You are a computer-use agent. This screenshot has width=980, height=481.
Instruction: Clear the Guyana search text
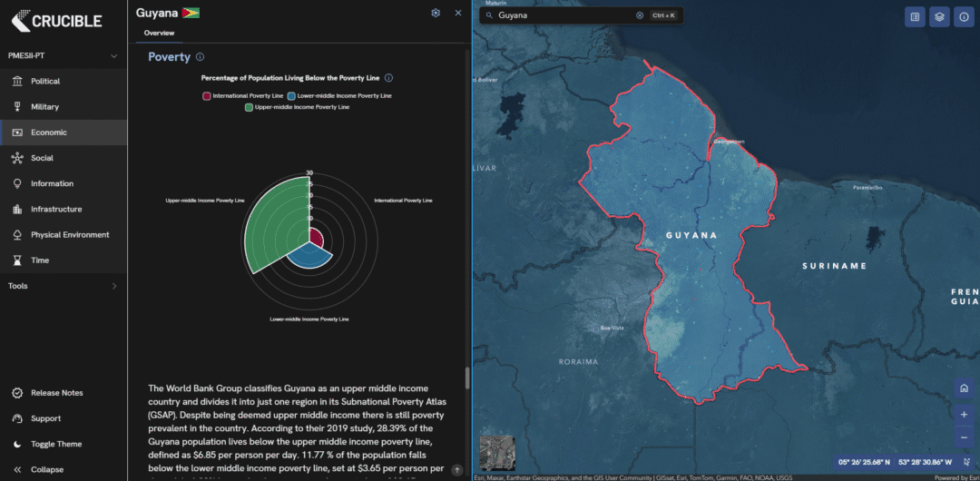pyautogui.click(x=639, y=15)
